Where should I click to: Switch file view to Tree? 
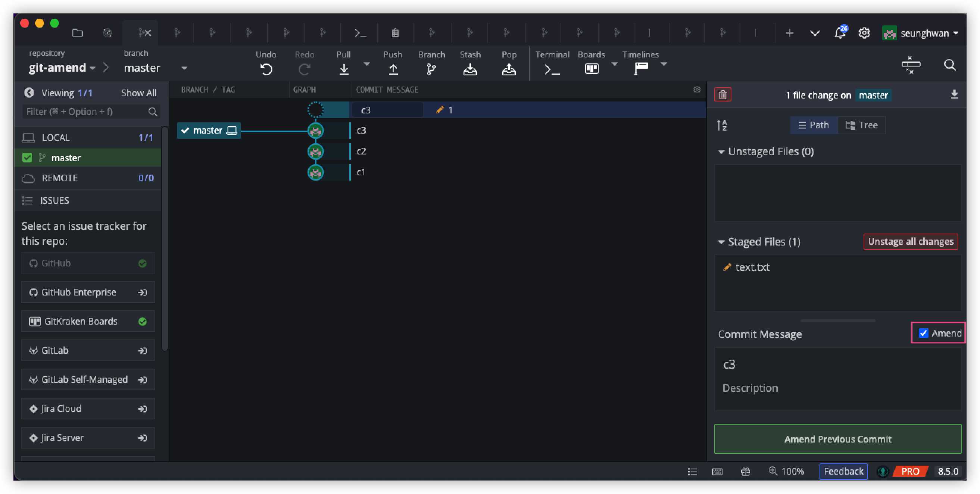pyautogui.click(x=861, y=125)
